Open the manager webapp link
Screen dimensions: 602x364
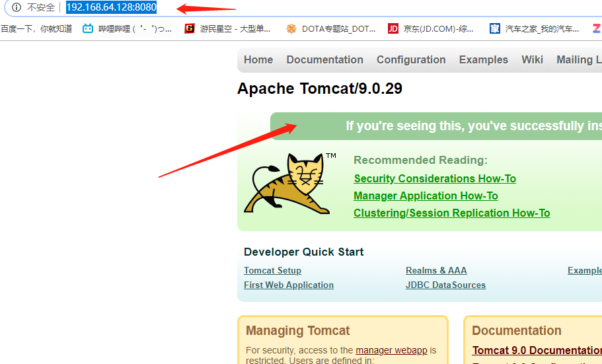pos(391,350)
